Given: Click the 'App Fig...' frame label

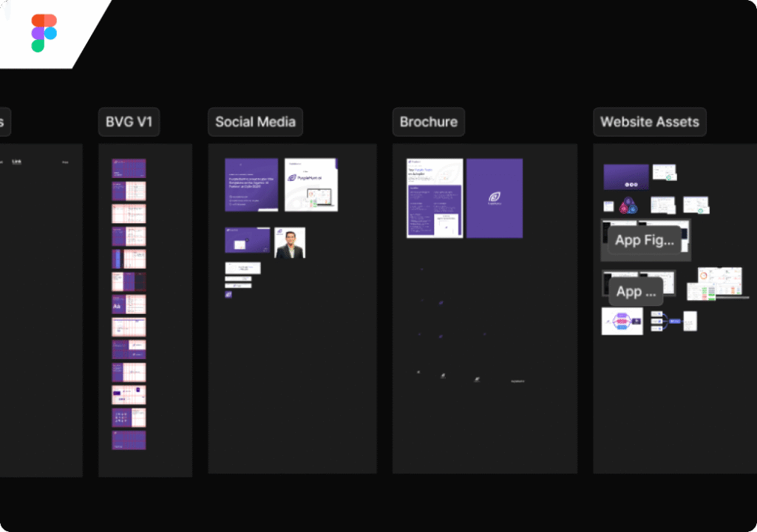Looking at the screenshot, I should coord(644,240).
